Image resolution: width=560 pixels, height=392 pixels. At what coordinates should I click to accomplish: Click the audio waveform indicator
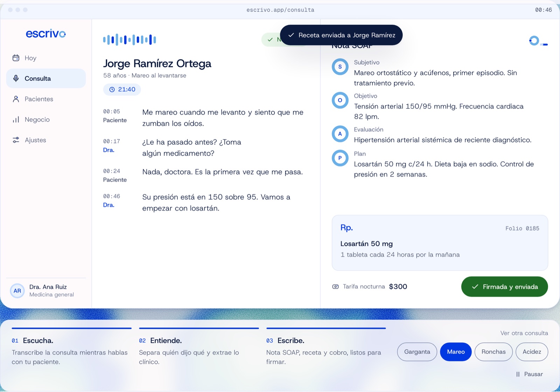[x=129, y=40]
